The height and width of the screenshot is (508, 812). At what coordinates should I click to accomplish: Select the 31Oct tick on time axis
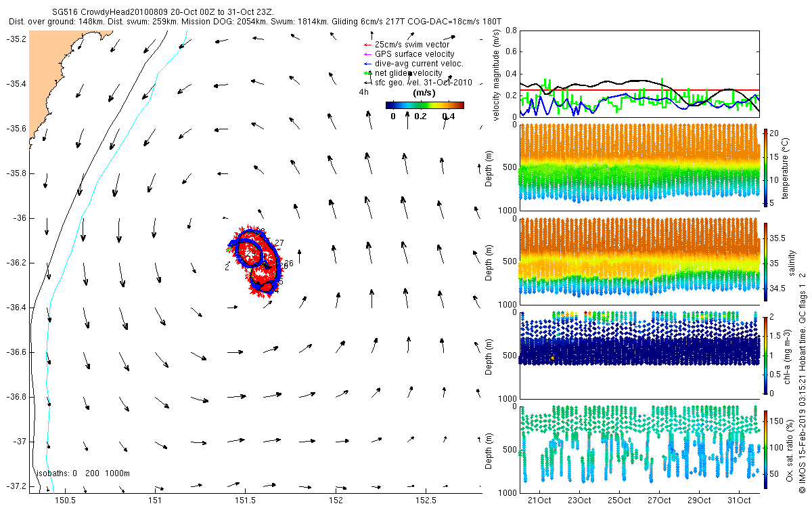(x=738, y=501)
